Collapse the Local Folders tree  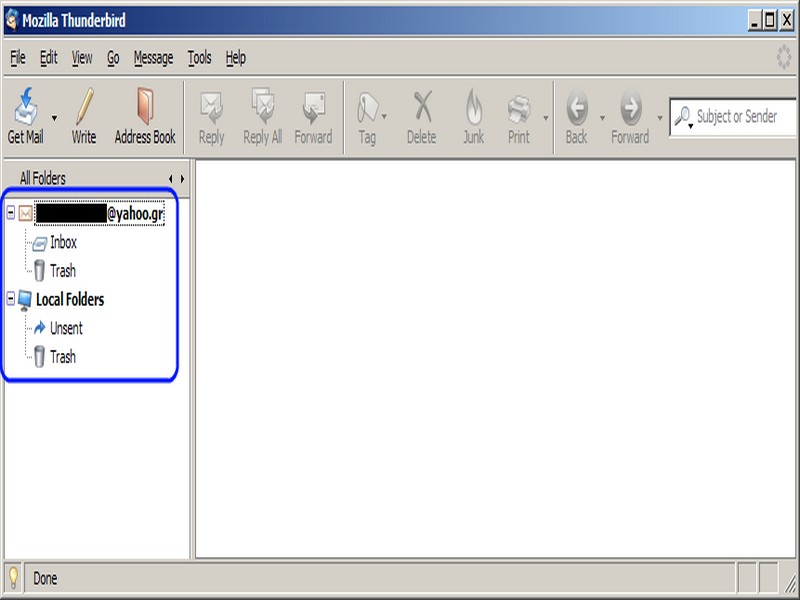click(11, 298)
